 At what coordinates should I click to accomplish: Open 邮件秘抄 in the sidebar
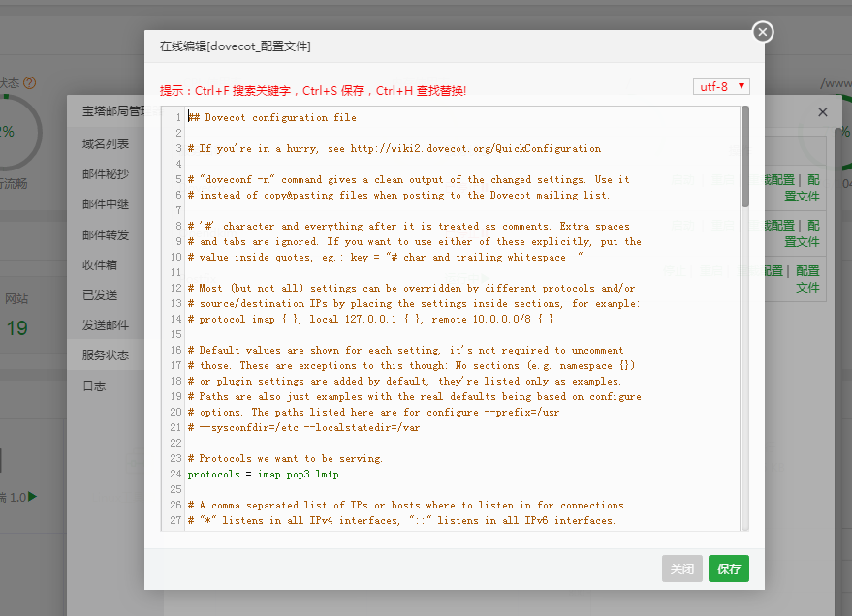(x=106, y=174)
